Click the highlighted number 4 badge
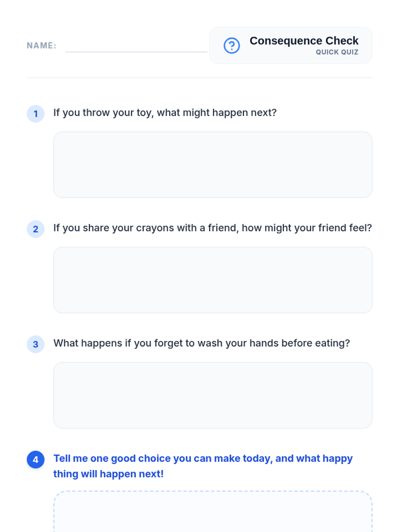The width and height of the screenshot is (399, 532). tap(36, 460)
